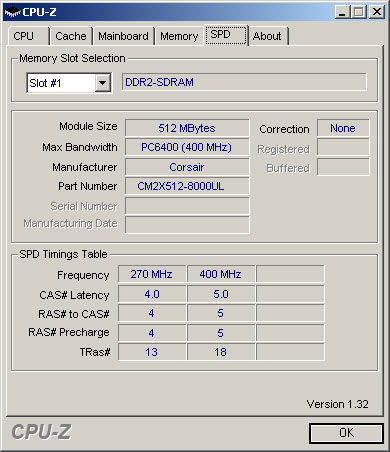Select the 512 MBytes module size value
This screenshot has width=390, height=452.
click(187, 128)
